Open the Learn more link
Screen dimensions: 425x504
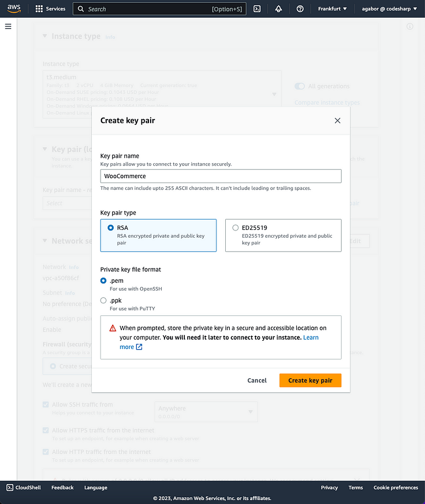pyautogui.click(x=219, y=342)
